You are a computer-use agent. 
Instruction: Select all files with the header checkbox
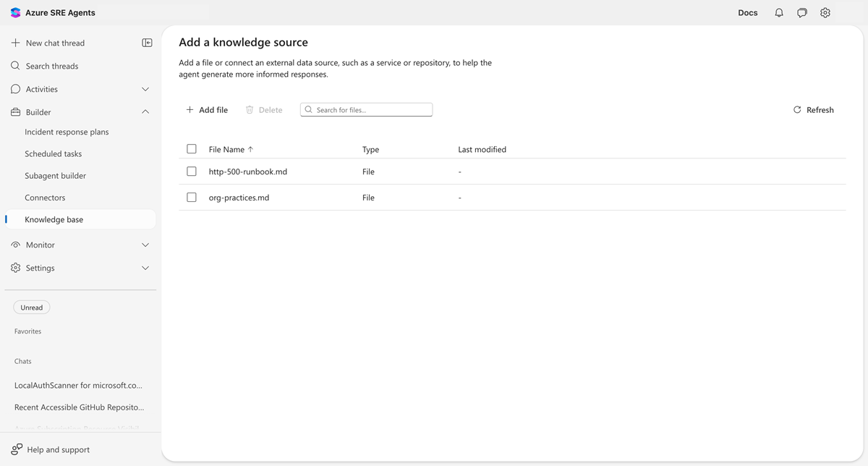tap(191, 148)
